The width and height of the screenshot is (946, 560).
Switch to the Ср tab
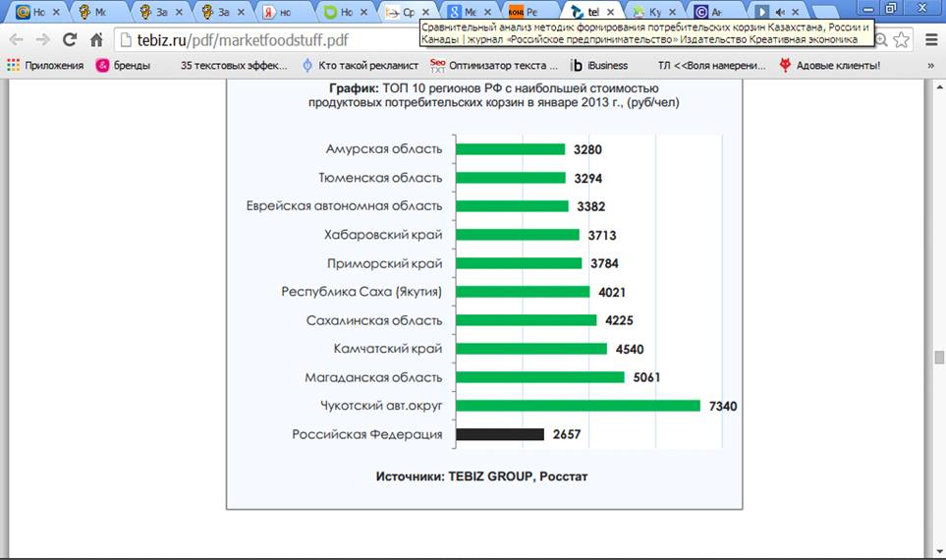pos(408,12)
